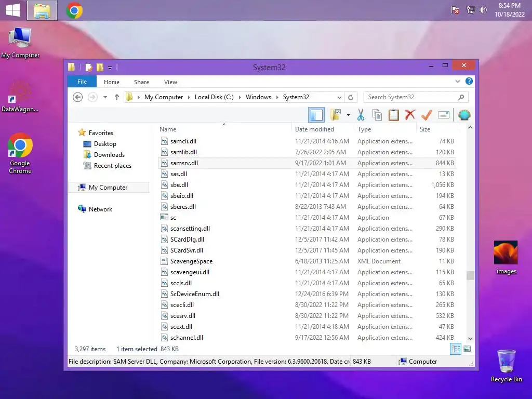Sort by the Name column header
Screen dimensions: 532x399
[168, 129]
